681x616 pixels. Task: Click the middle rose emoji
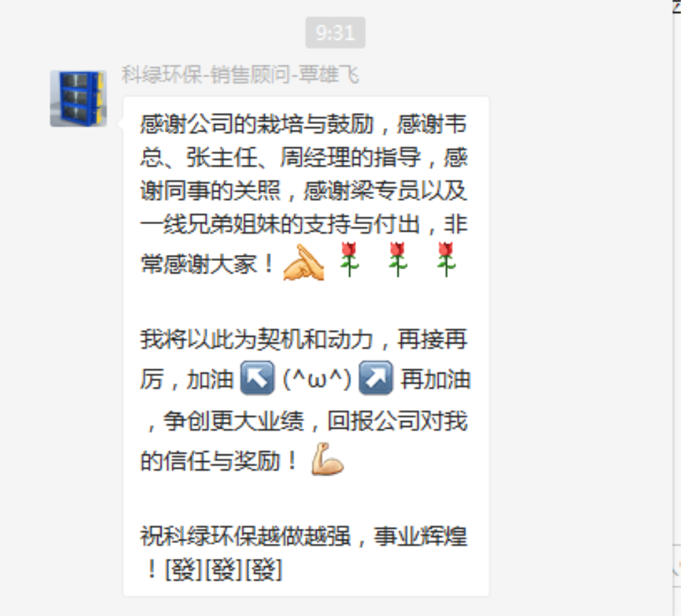click(x=398, y=260)
